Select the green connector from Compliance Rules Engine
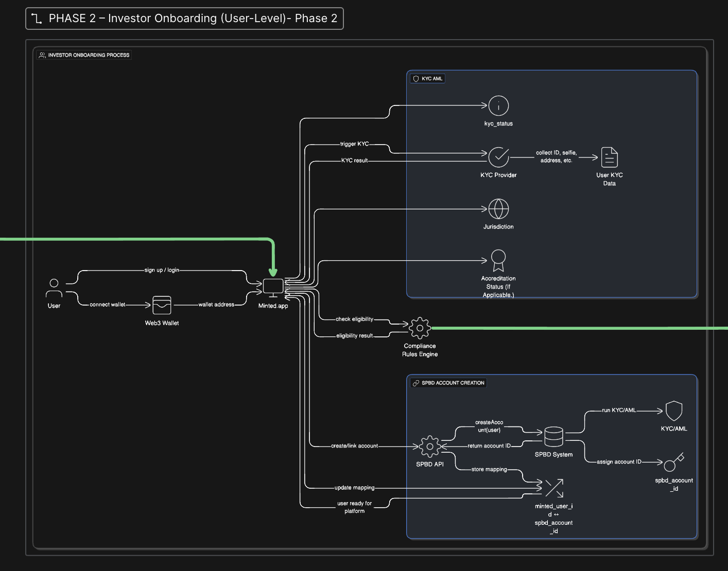 (579, 328)
